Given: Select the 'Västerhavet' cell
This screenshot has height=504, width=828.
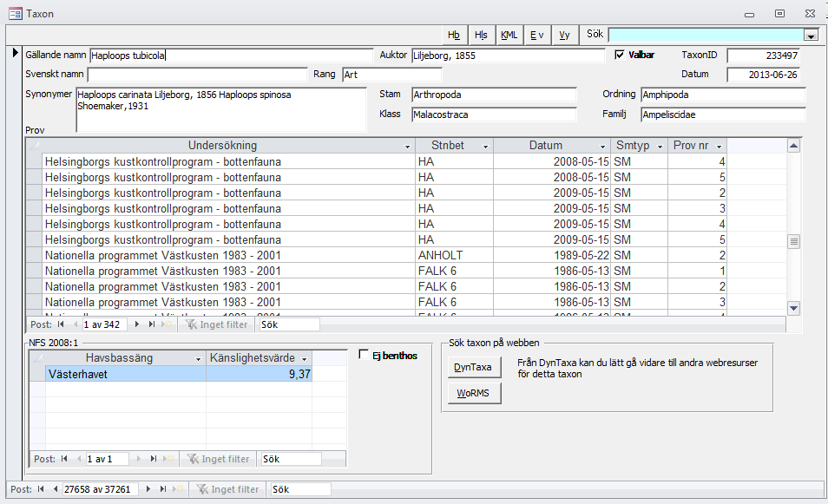Looking at the screenshot, I should click(126, 374).
